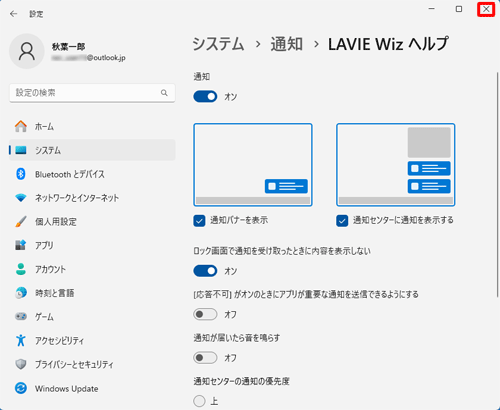Select ゲーム label in sidebar
The height and width of the screenshot is (410, 500).
(x=44, y=317)
